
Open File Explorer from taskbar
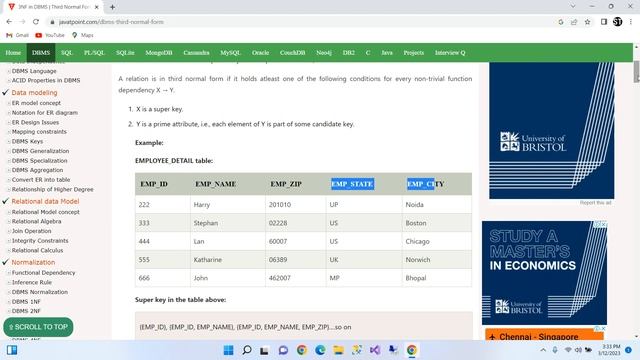click(338, 350)
